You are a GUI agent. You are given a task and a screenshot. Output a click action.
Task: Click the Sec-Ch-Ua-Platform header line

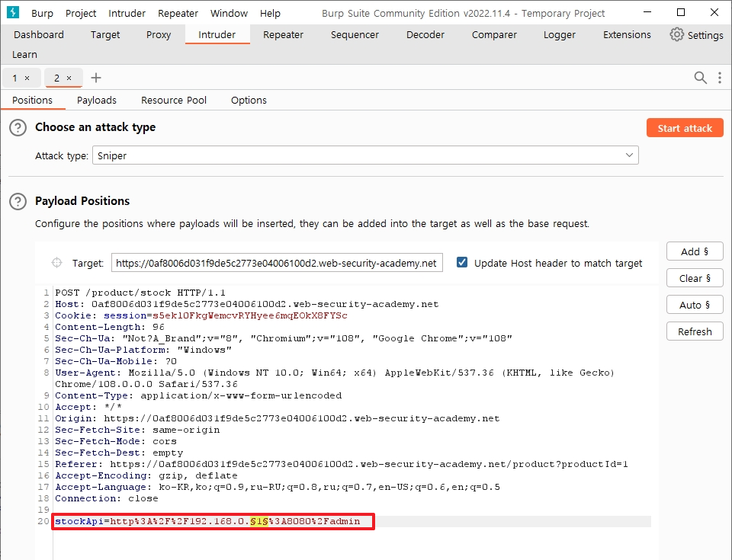click(143, 350)
